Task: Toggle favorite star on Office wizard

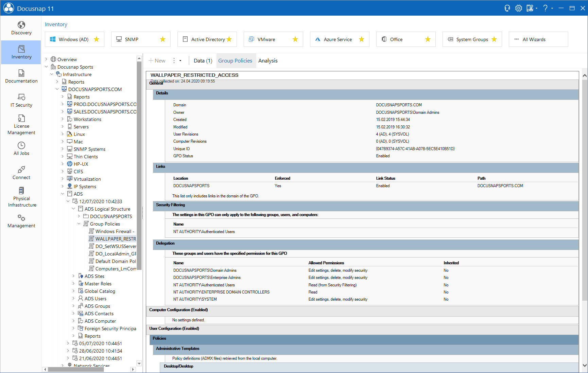Action: click(x=428, y=39)
